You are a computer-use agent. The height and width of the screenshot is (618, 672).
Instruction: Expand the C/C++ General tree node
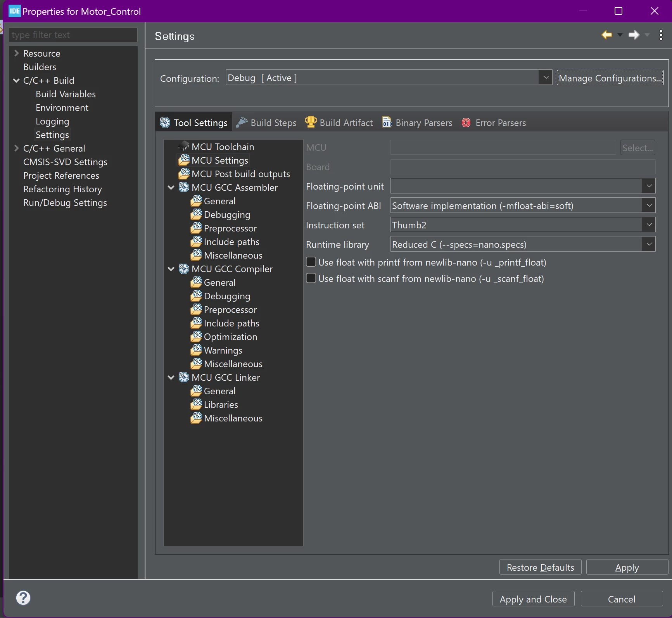pos(16,148)
